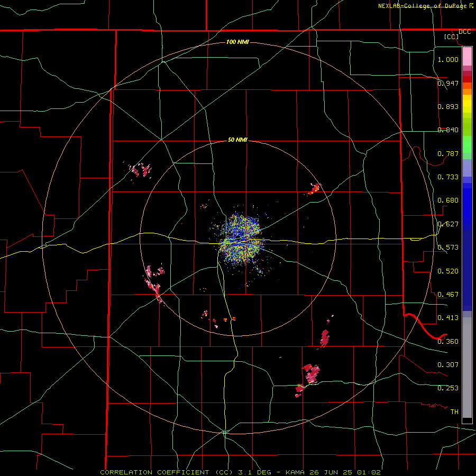Click the radar product caption at the bottom
The width and height of the screenshot is (476, 476).
point(240,472)
